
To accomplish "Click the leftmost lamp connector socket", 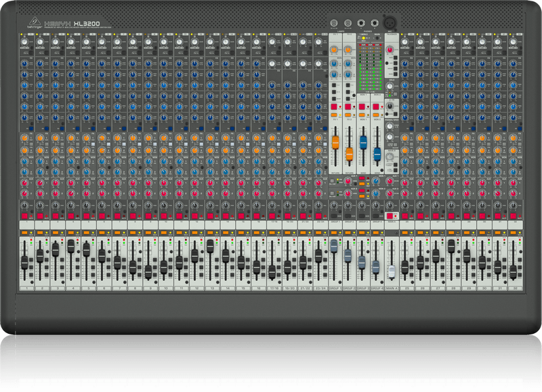I will [334, 24].
